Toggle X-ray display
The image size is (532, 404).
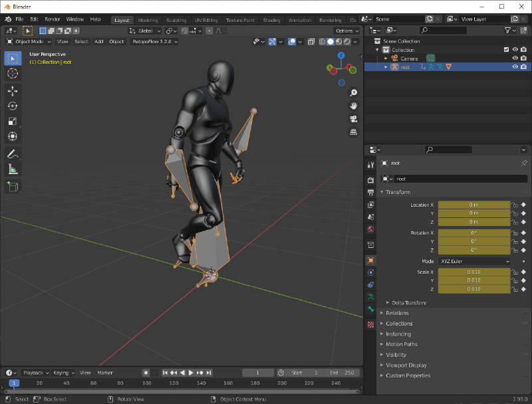(311, 41)
